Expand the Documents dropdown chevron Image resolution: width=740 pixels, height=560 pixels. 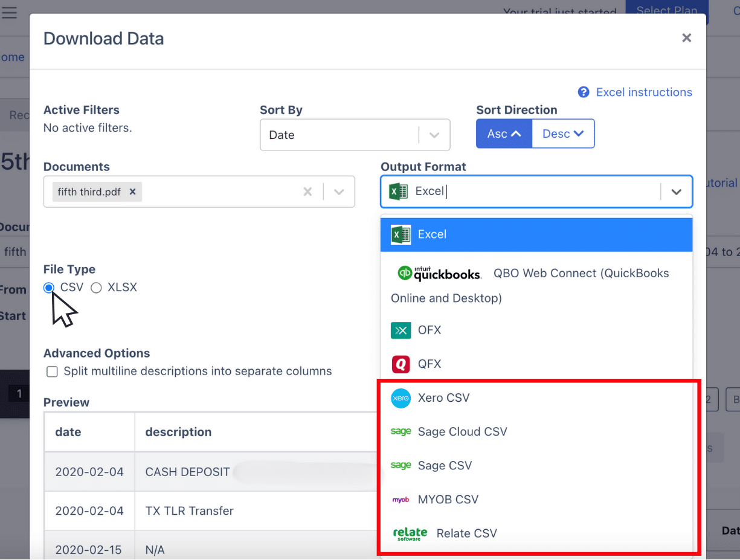[x=339, y=192]
